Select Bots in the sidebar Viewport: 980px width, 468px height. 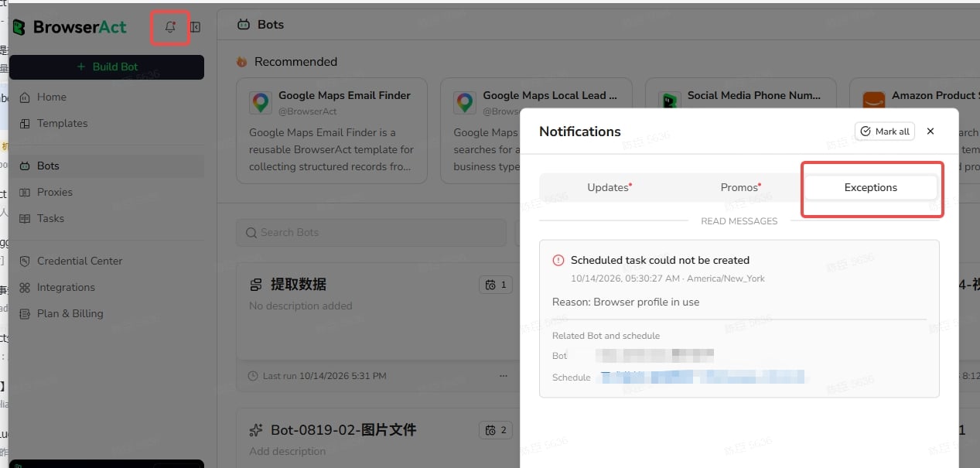(x=107, y=166)
